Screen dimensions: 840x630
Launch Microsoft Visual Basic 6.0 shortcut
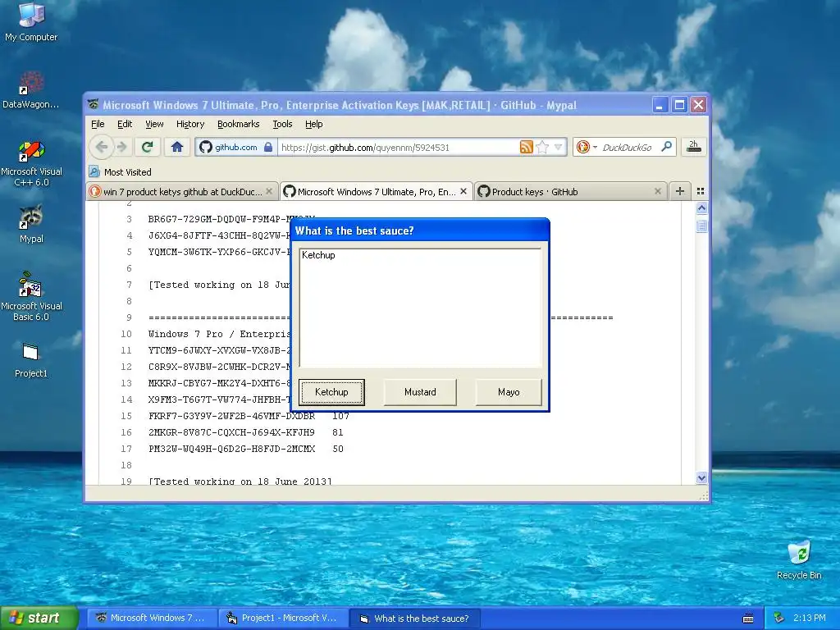point(31,296)
